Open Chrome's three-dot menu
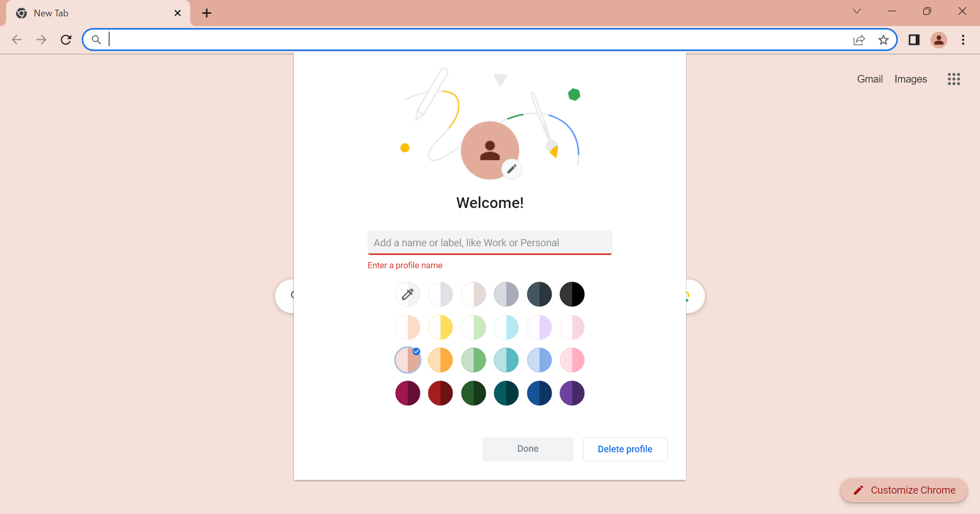This screenshot has height=514, width=980. pos(963,39)
